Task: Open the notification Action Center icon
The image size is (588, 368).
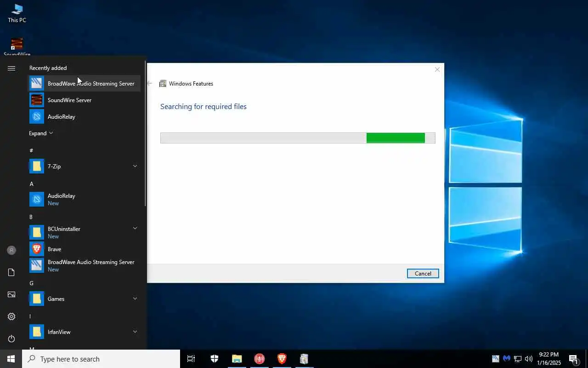Action: [573, 359]
